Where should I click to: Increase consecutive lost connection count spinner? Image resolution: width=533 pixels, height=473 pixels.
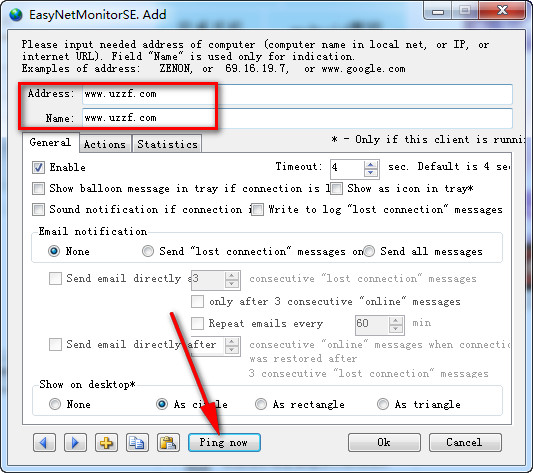click(231, 275)
